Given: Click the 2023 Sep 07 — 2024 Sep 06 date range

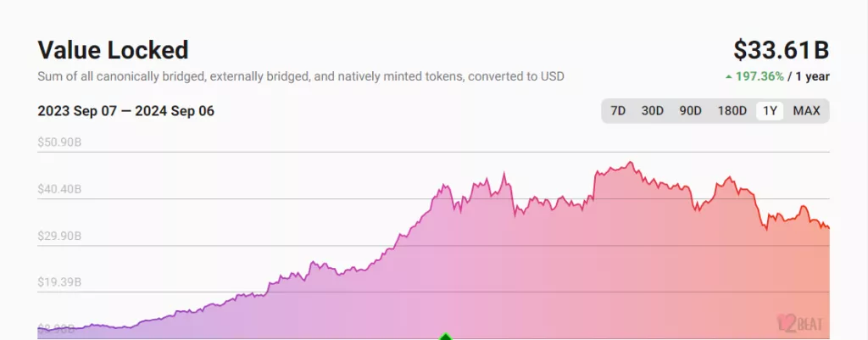Looking at the screenshot, I should [125, 111].
